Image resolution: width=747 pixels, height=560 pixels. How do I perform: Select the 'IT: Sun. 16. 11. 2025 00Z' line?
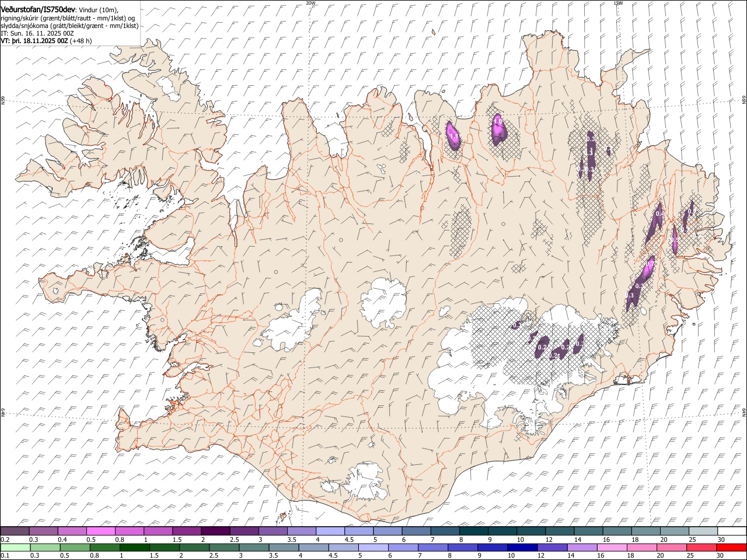tap(37, 33)
